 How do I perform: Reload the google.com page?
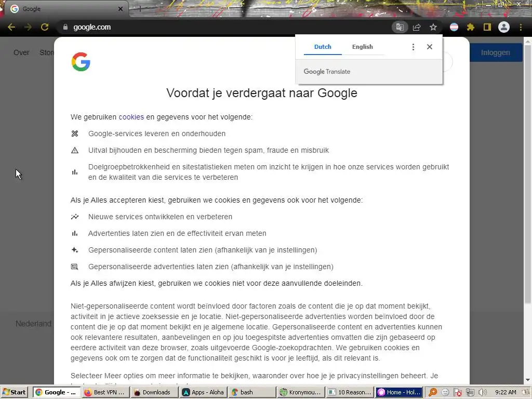tap(45, 27)
